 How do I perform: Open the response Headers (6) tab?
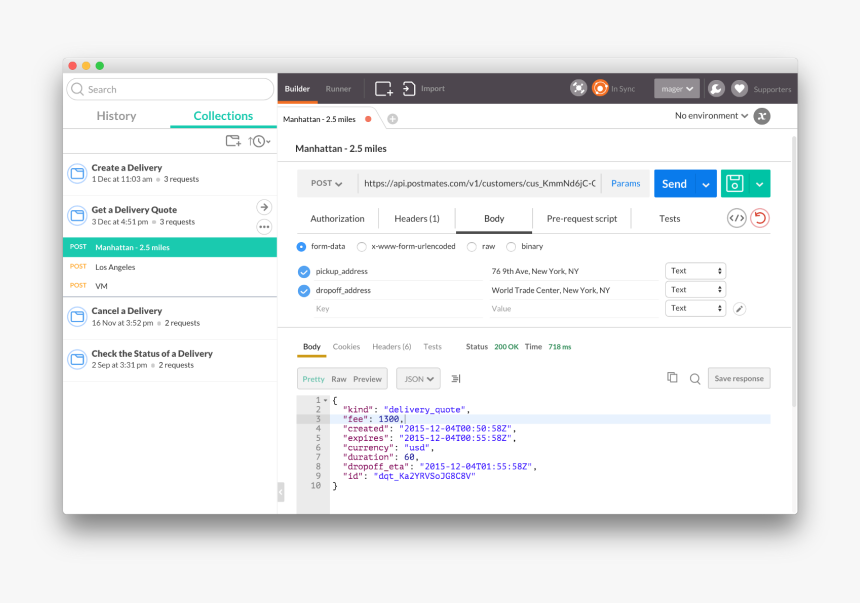[392, 347]
